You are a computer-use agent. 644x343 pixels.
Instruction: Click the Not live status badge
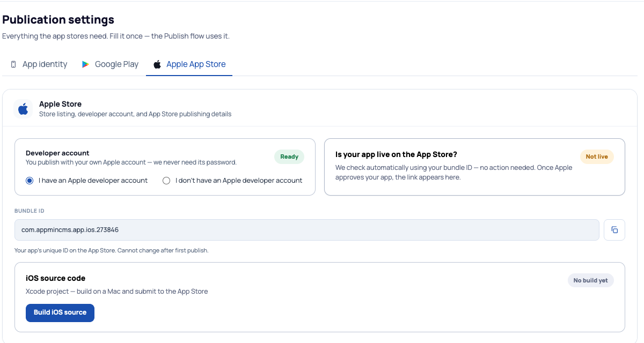(x=597, y=156)
